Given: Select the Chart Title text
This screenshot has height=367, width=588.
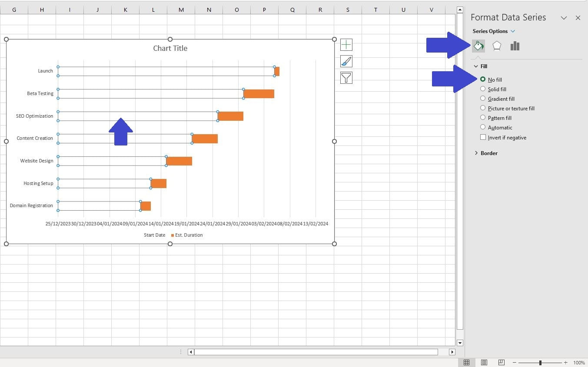Looking at the screenshot, I should (x=170, y=48).
